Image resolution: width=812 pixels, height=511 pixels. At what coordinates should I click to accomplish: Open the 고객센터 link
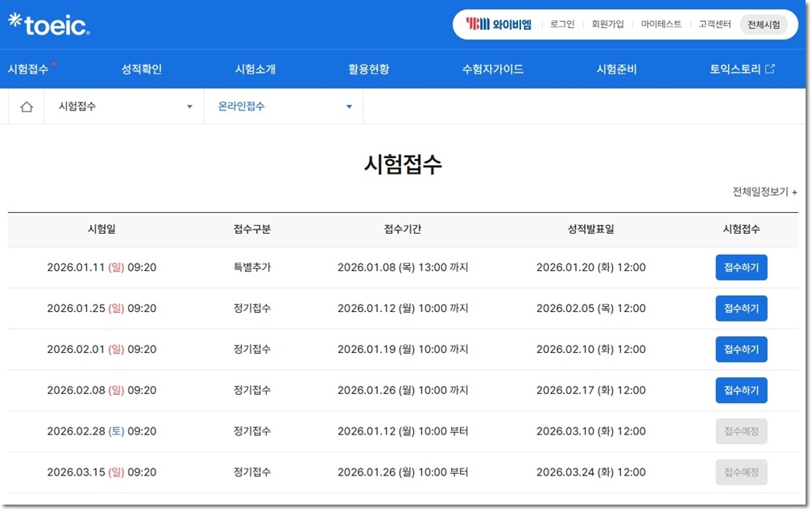click(x=715, y=24)
